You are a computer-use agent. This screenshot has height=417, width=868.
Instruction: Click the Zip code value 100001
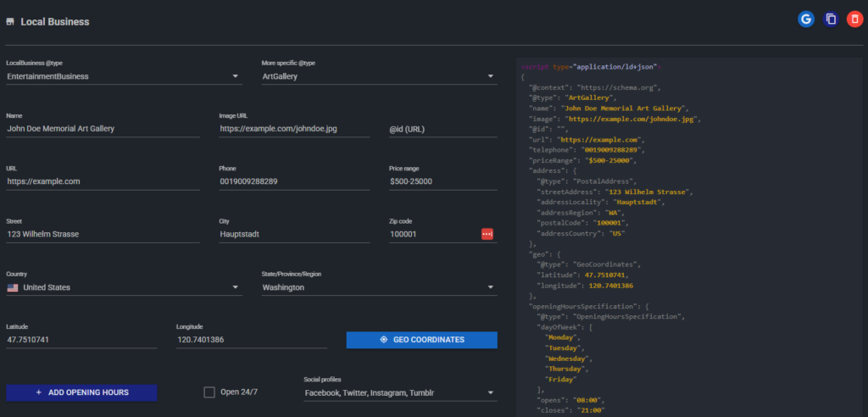[403, 234]
